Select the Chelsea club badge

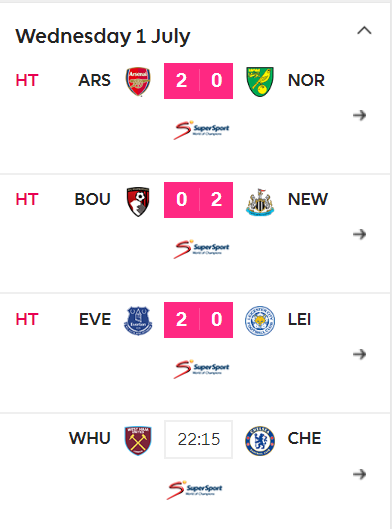[x=260, y=440]
